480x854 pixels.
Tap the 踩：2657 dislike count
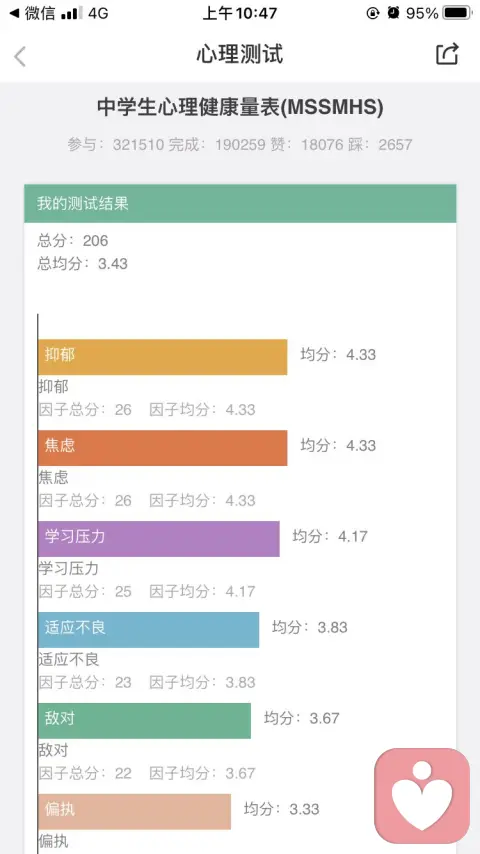384,144
